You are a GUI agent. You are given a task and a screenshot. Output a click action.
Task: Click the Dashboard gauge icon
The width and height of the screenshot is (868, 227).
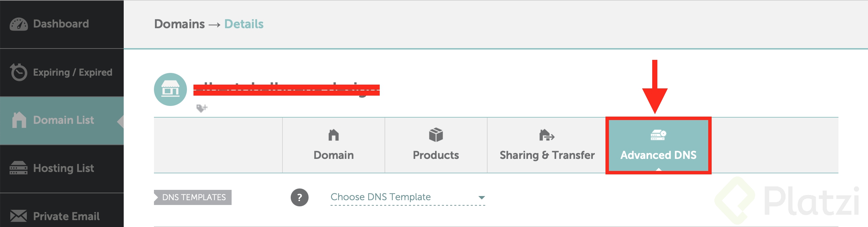pyautogui.click(x=19, y=24)
